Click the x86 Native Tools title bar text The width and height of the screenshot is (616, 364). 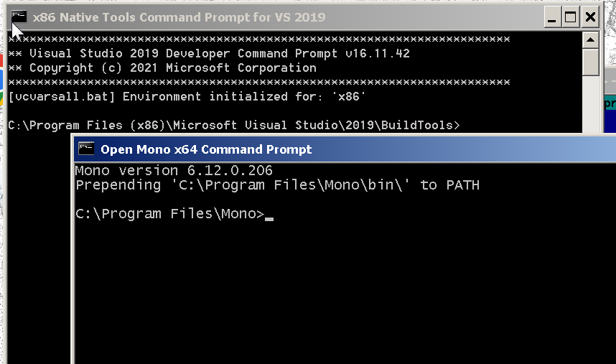(179, 17)
